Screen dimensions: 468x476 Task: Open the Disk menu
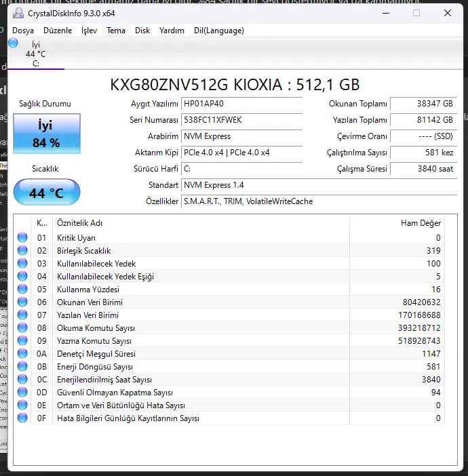pos(142,31)
